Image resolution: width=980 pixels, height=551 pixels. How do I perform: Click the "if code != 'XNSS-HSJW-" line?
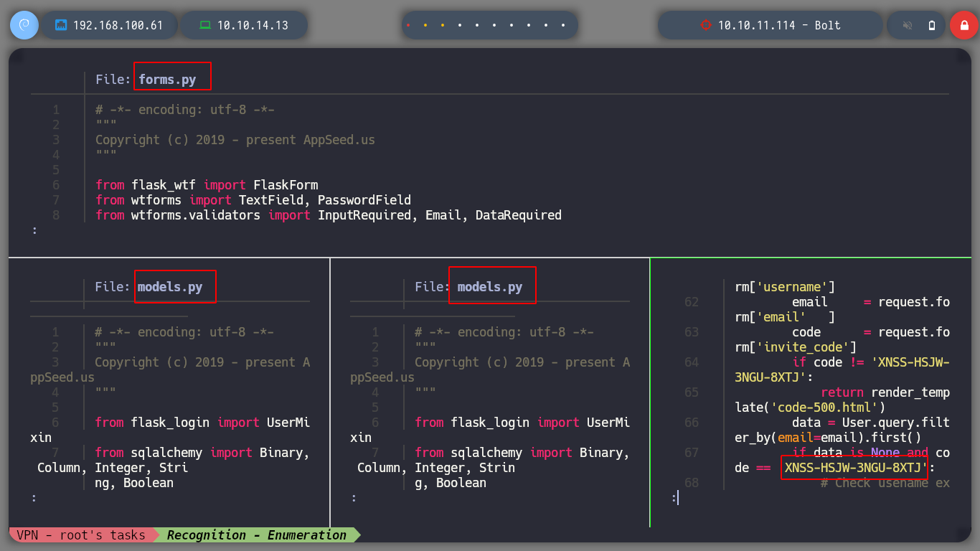coord(871,362)
